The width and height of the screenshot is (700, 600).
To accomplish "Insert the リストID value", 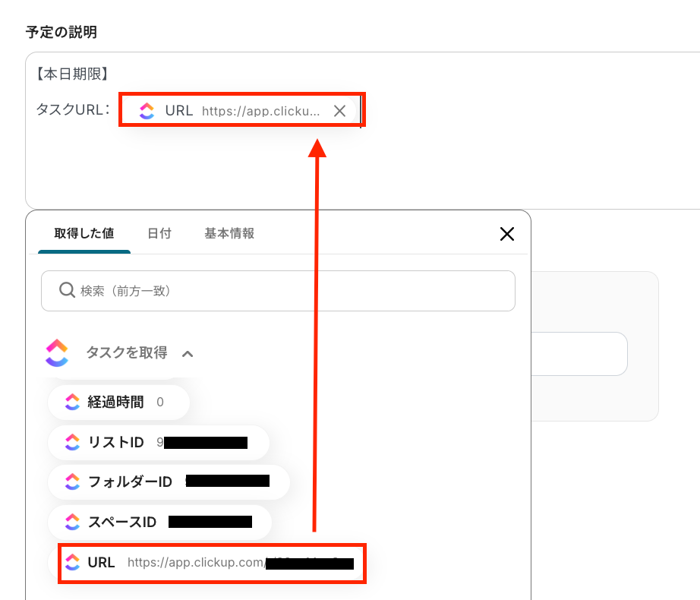I will coord(115,443).
